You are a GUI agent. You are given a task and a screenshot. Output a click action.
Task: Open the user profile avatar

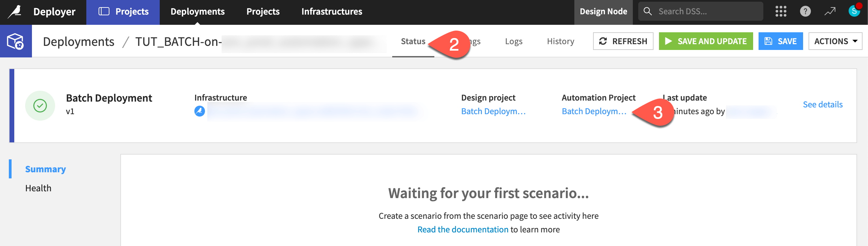coord(854,11)
